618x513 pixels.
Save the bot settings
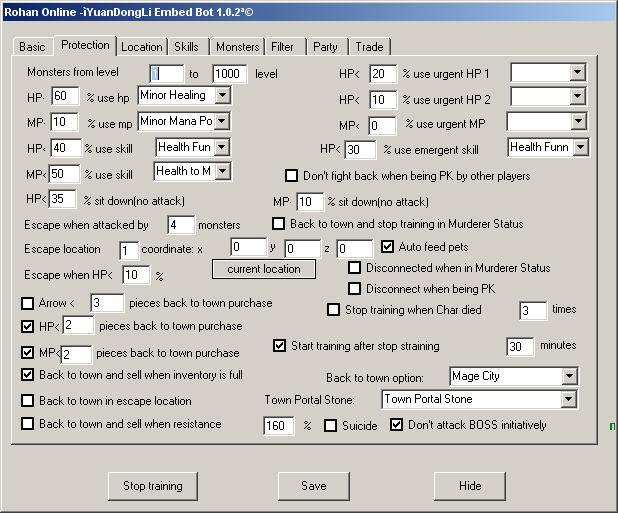[x=314, y=486]
